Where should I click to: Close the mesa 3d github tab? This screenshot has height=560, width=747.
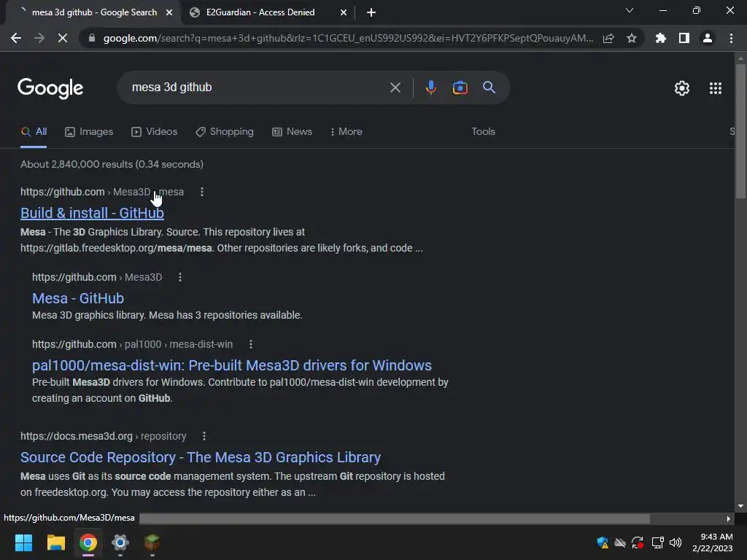(169, 12)
